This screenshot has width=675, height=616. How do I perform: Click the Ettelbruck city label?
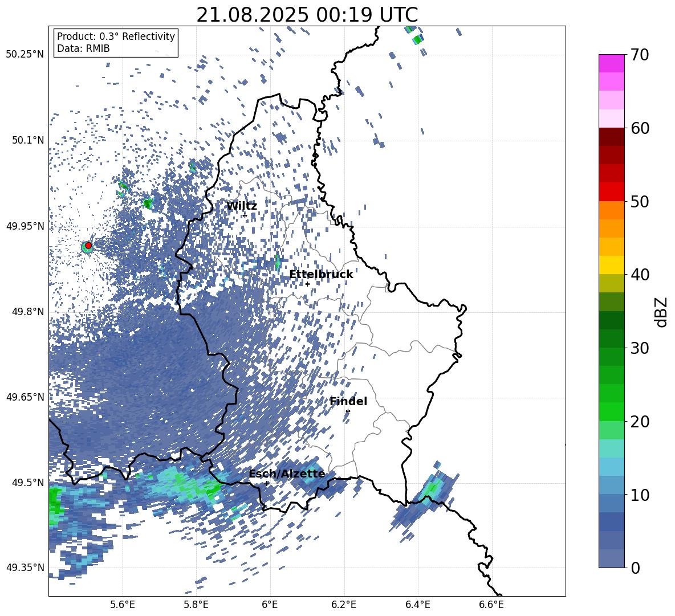(321, 275)
